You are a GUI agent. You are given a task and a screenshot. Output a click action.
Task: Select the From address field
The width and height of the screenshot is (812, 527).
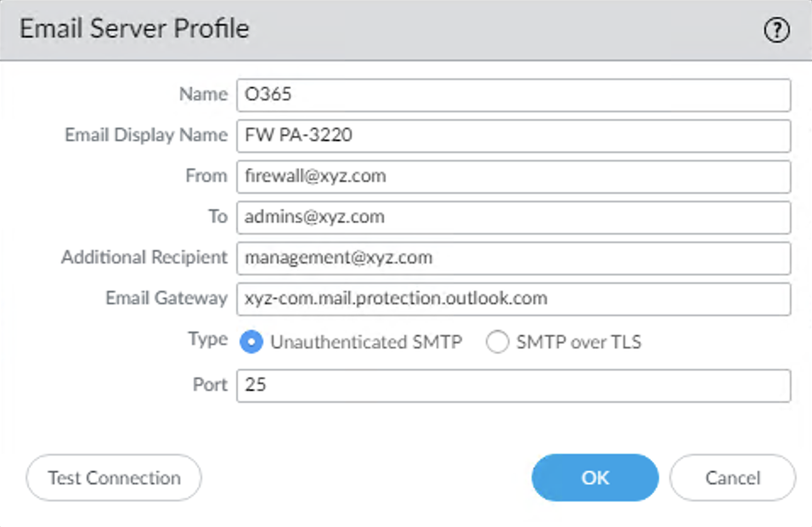510,176
